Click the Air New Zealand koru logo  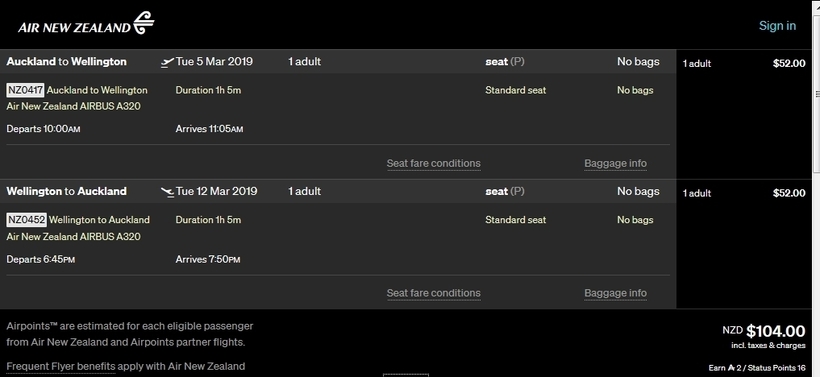(143, 23)
